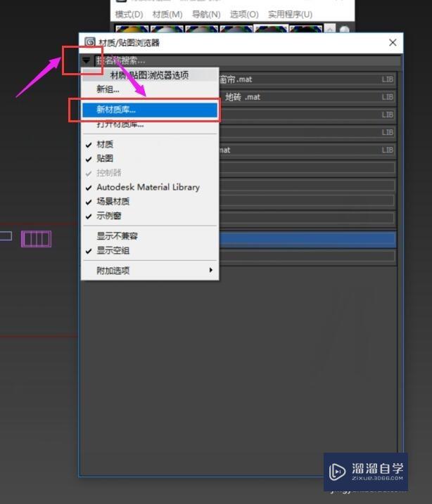Select the 窗帘.mat library row
Image resolution: width=432 pixels, height=504 pixels.
click(x=307, y=79)
